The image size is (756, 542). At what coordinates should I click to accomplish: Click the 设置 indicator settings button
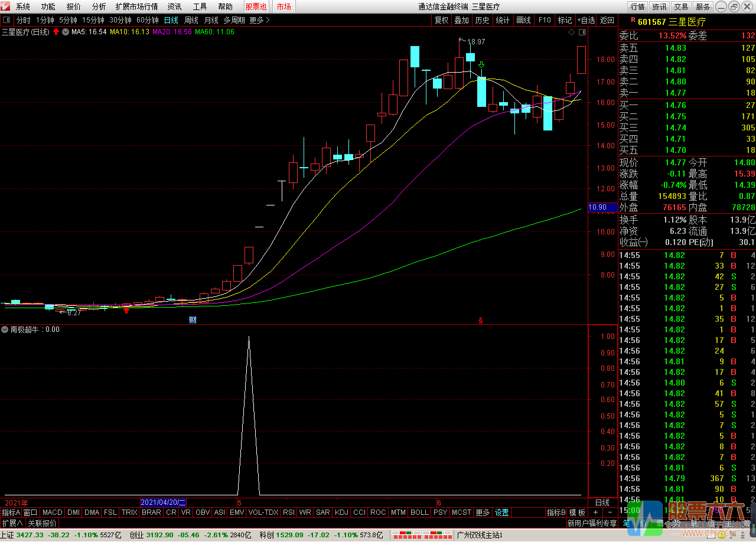pyautogui.click(x=502, y=512)
